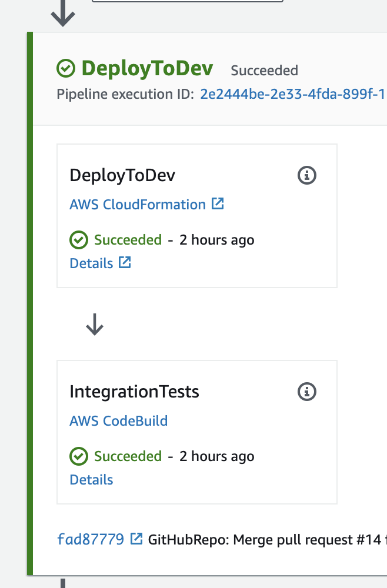Screen dimensions: 387x588
Task: Click the info icon in DeployToDev action card
Action: [x=307, y=175]
